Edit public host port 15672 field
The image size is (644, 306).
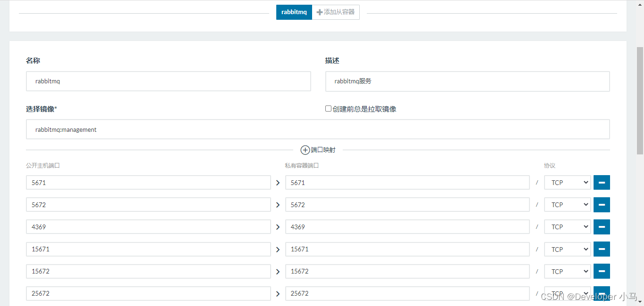(x=149, y=271)
